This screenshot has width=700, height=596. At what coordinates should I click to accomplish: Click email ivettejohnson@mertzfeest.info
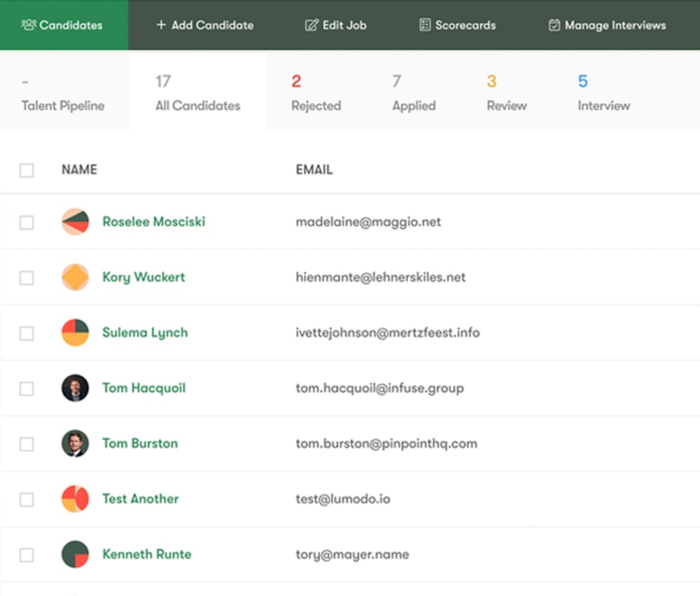tap(388, 333)
